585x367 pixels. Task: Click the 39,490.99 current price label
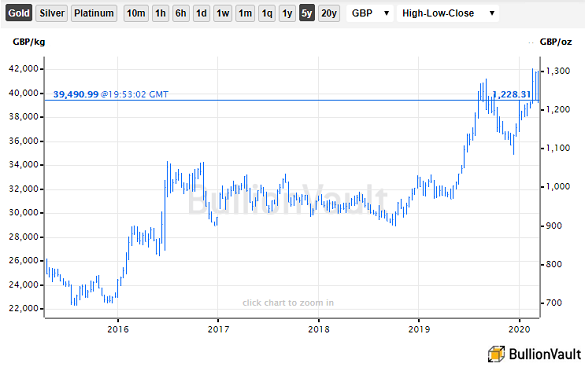[x=76, y=94]
